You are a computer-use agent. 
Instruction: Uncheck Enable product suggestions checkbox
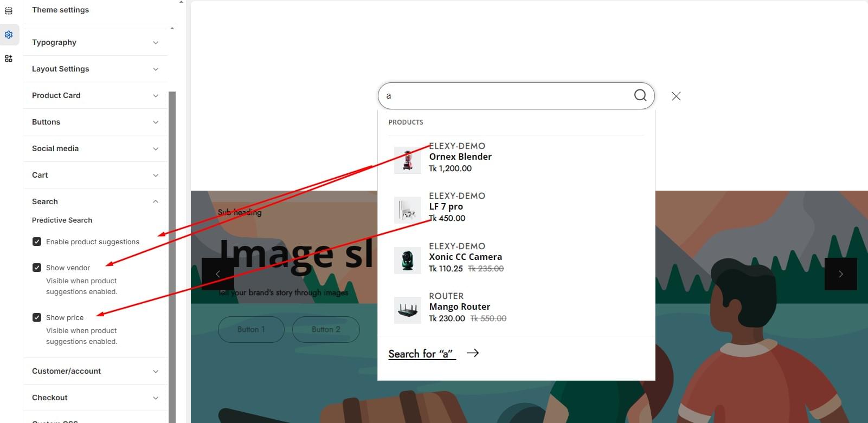(37, 242)
